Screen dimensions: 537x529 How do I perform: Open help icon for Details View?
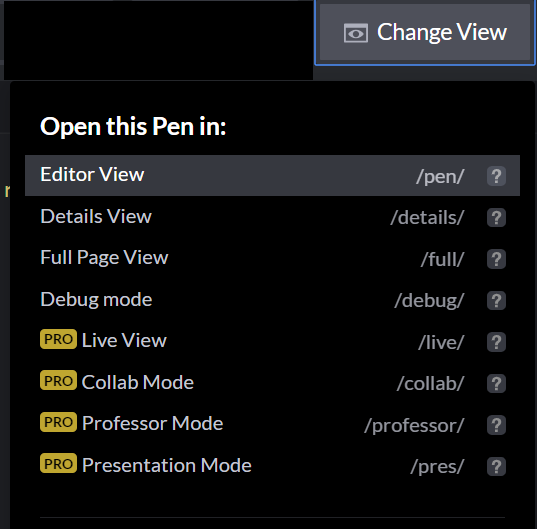496,217
